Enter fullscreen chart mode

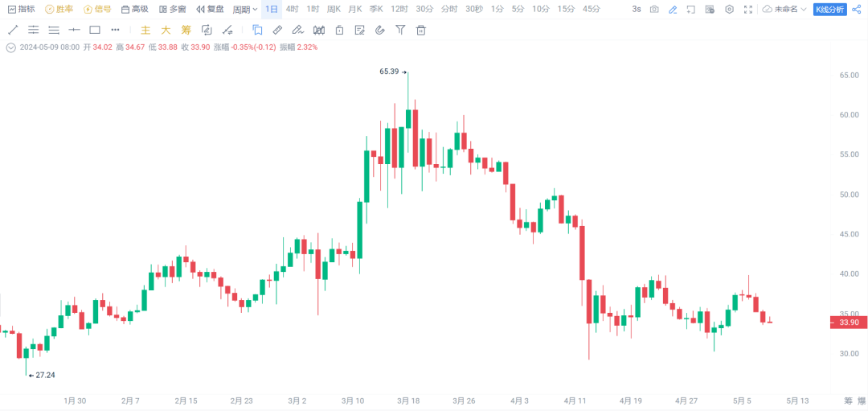coord(748,10)
